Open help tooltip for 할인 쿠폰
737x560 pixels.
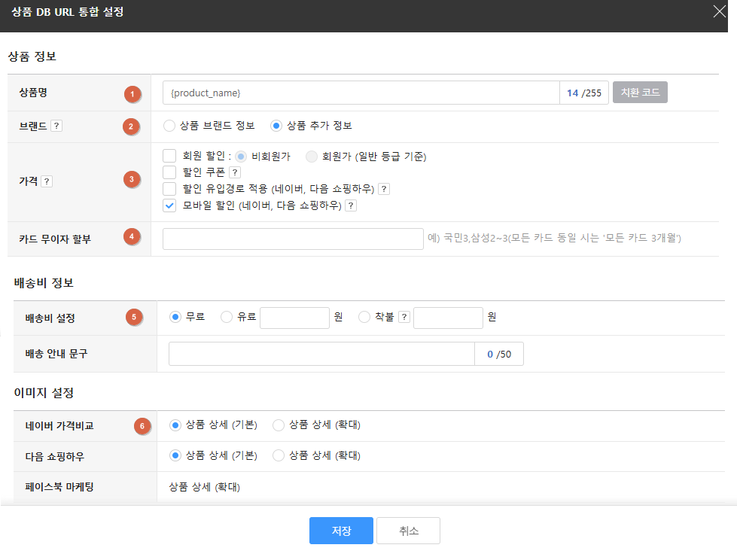(x=234, y=172)
